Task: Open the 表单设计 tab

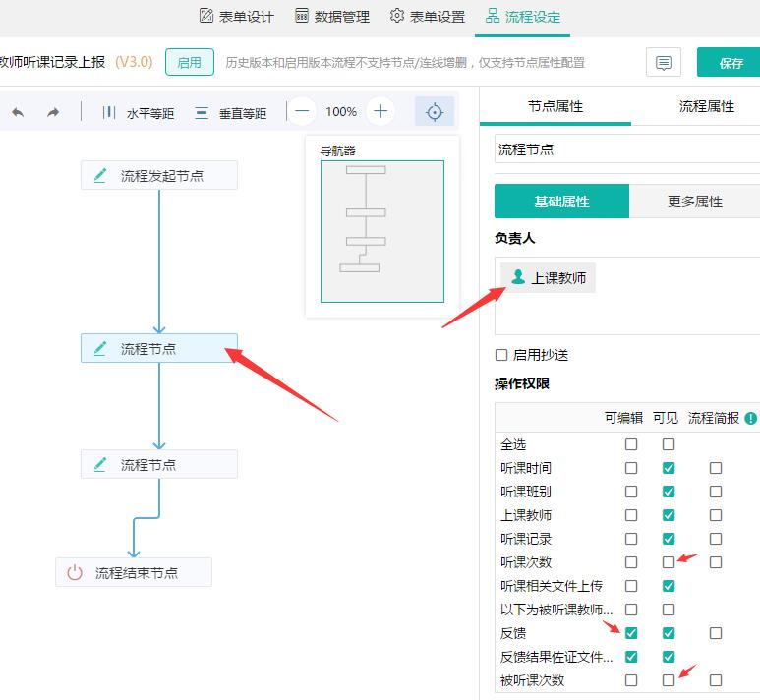Action: 237,17
